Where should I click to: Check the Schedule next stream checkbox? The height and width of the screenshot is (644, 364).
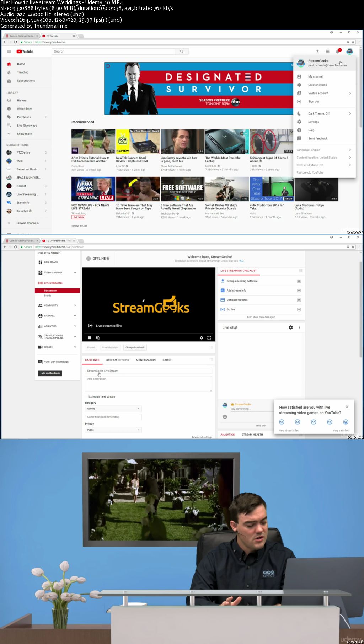(86, 396)
